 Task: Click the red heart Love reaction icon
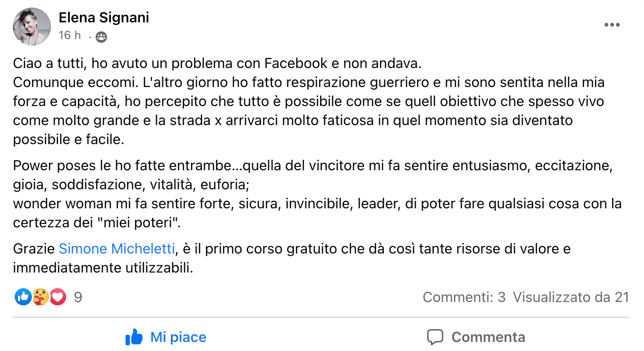[58, 297]
